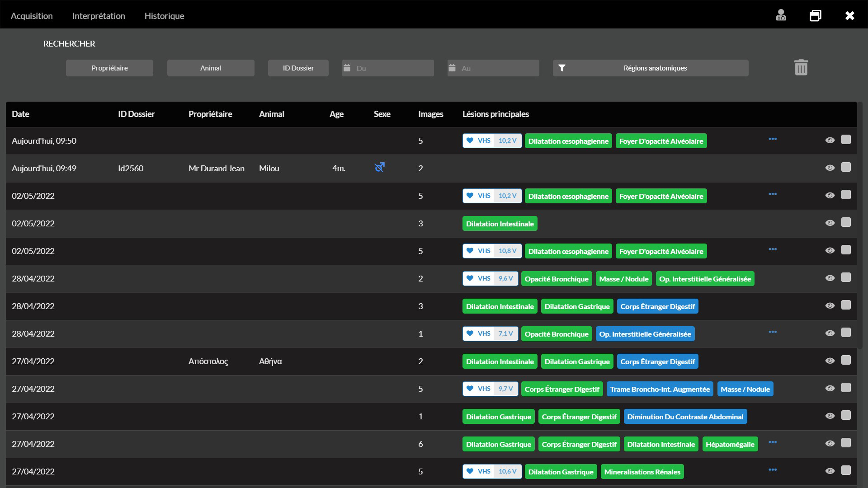View the Dilatation Intestinale 02/05/2022 record with eye icon
The width and height of the screenshot is (868, 488).
click(x=830, y=223)
